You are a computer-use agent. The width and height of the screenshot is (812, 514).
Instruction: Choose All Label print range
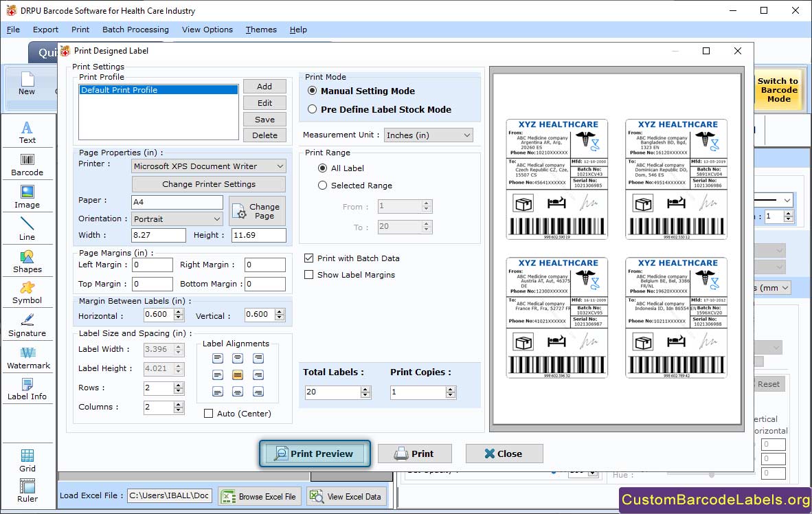[322, 168]
